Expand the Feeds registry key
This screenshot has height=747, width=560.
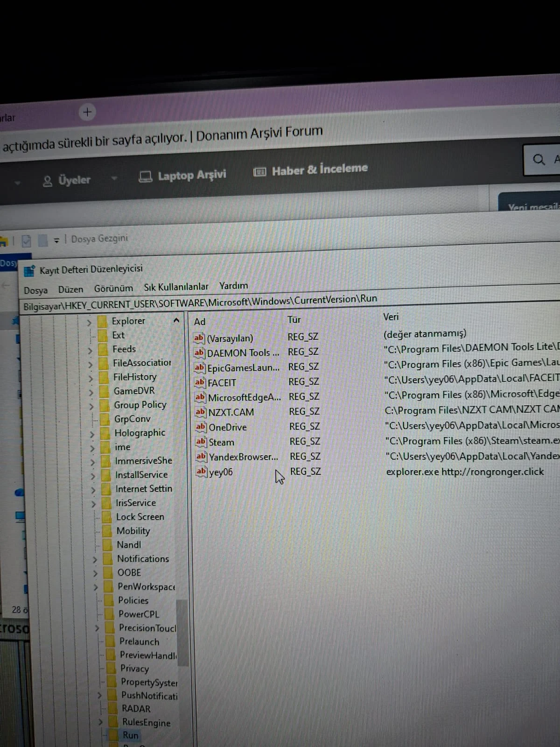click(x=90, y=350)
